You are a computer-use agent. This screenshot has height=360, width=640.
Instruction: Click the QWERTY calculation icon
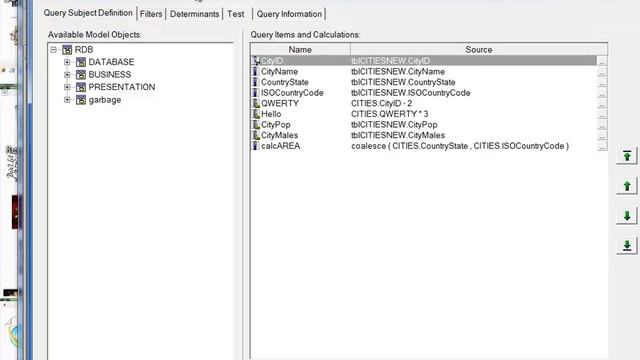[256, 103]
